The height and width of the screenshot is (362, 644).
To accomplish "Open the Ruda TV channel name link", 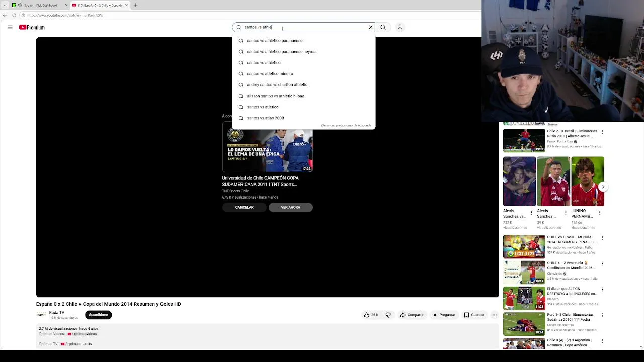I will [56, 313].
